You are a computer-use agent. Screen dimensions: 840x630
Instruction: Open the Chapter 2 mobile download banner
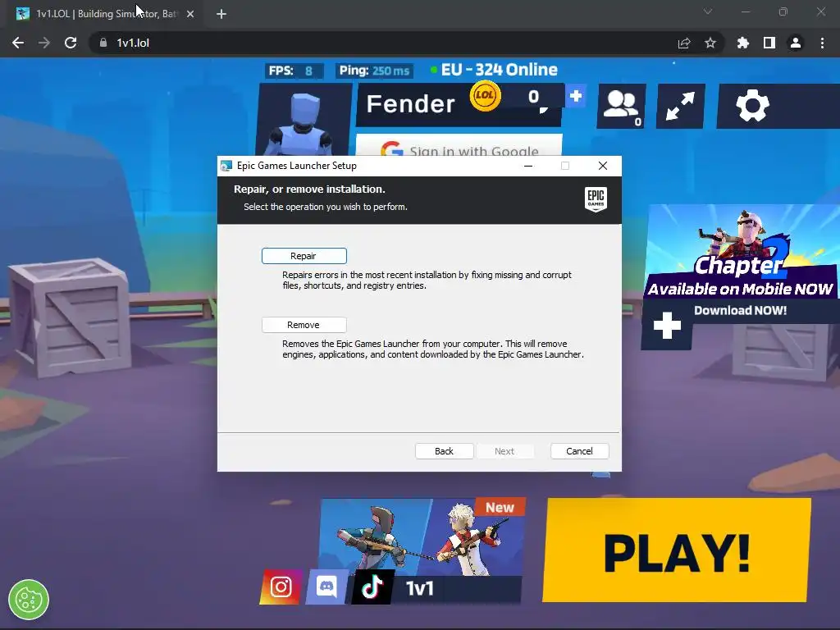(x=742, y=252)
